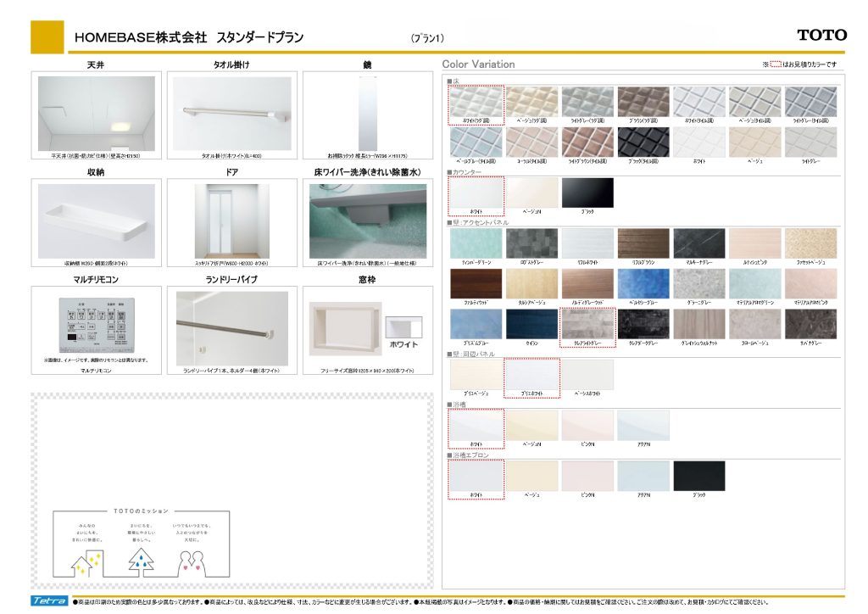
Task: Open the ドア folding door photo
Action: pos(231,221)
